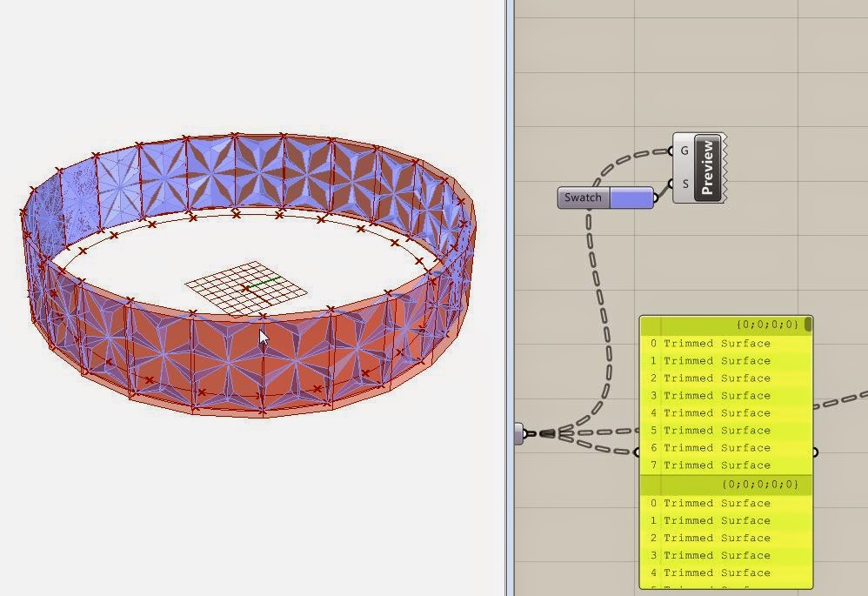Viewport: 868px width, 596px height.
Task: Select the grip on the panel's right edge
Action: (x=815, y=450)
